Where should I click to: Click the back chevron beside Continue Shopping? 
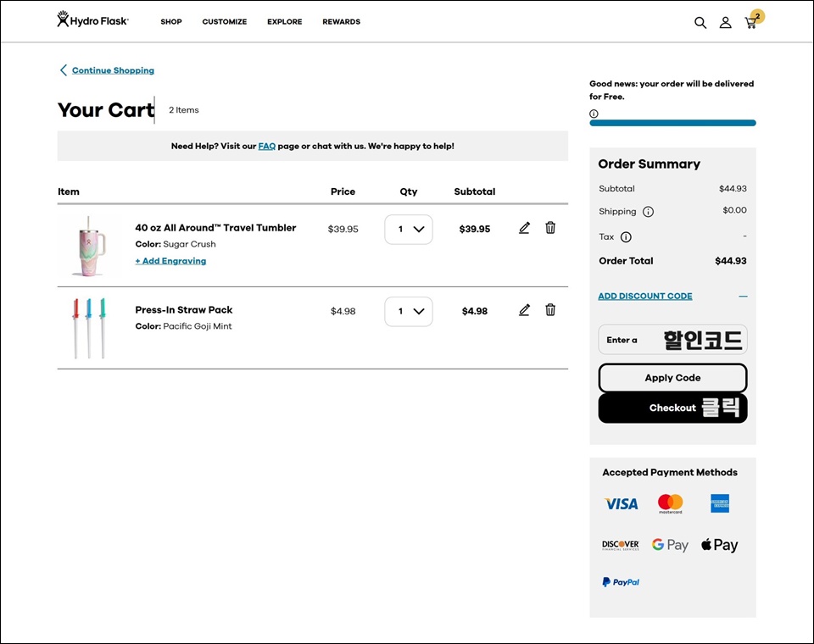tap(64, 70)
